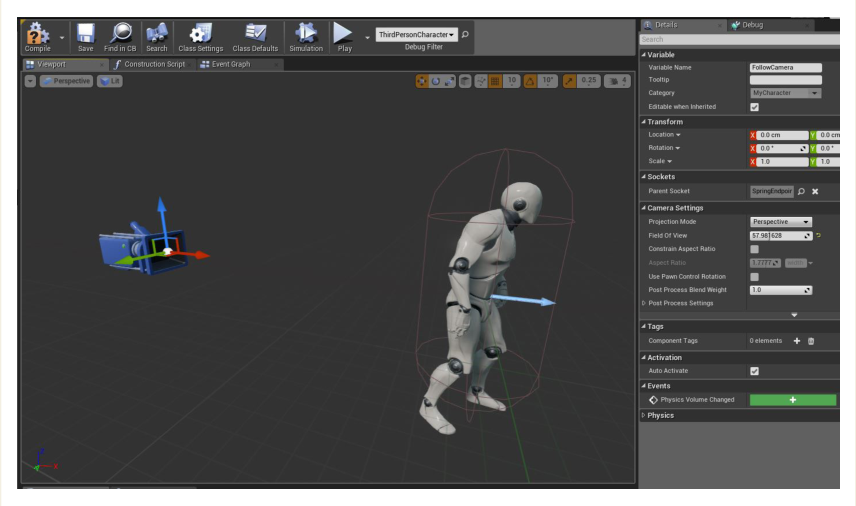Screen dimensions: 856x506
Task: Open the rotation snap 10° dropdown
Action: tap(547, 81)
